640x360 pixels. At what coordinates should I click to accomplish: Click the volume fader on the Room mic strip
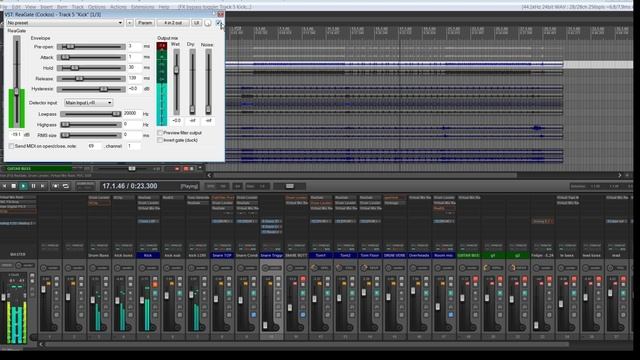[438, 306]
